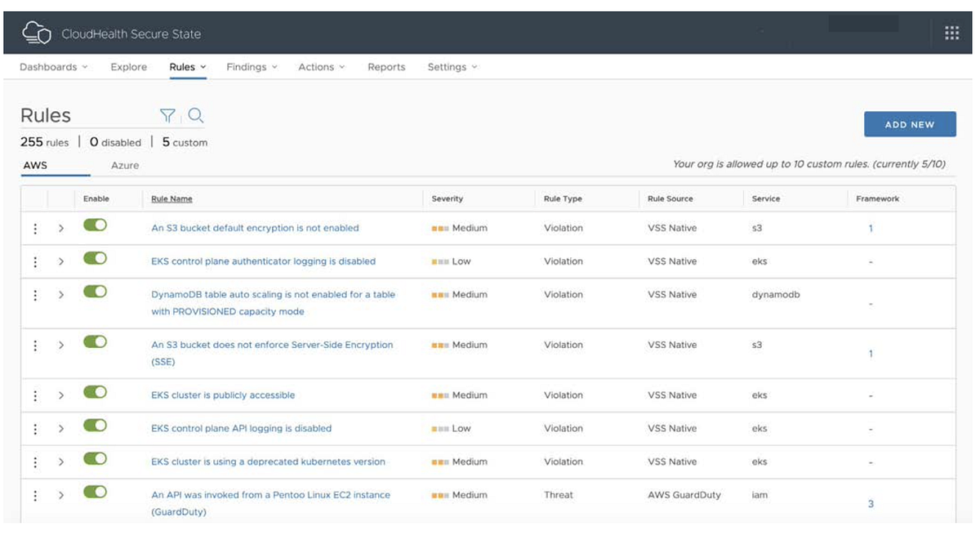Image resolution: width=980 pixels, height=535 pixels.
Task: Click the 'Threat' rule type cell
Action: tap(559, 495)
